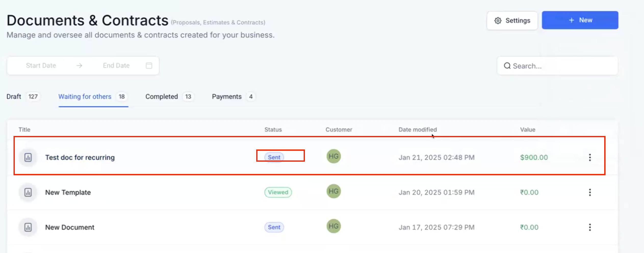The image size is (644, 253).
Task: Click the Title column header
Action: [24, 130]
